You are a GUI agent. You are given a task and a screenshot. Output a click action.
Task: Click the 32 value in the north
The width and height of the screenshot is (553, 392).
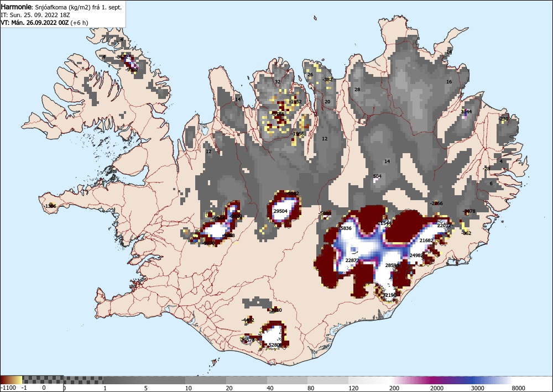tap(278, 82)
